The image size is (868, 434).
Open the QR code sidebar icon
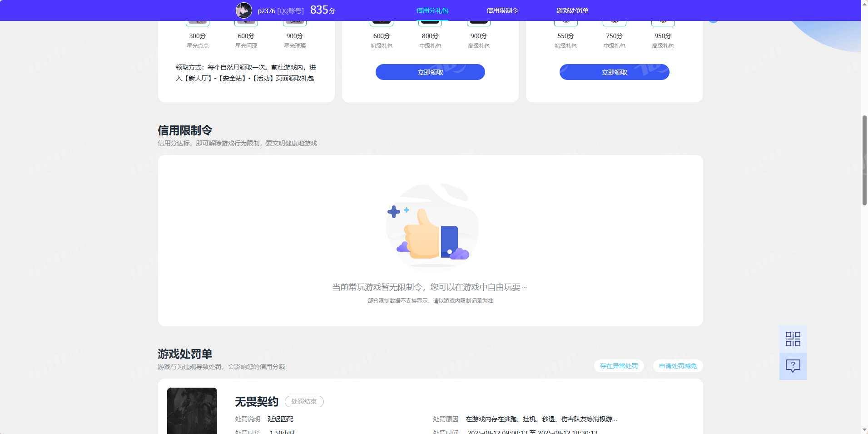click(x=793, y=339)
